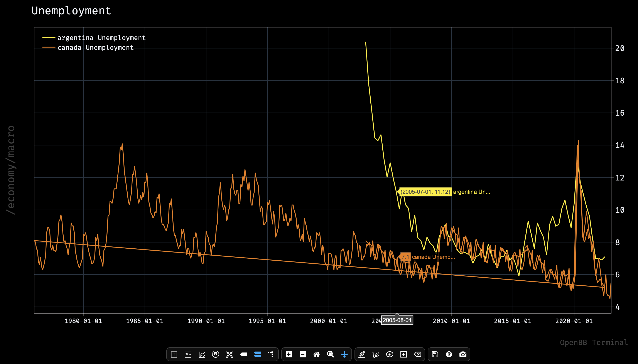
Task: Select the draw circle shape tool
Action: [x=390, y=354]
